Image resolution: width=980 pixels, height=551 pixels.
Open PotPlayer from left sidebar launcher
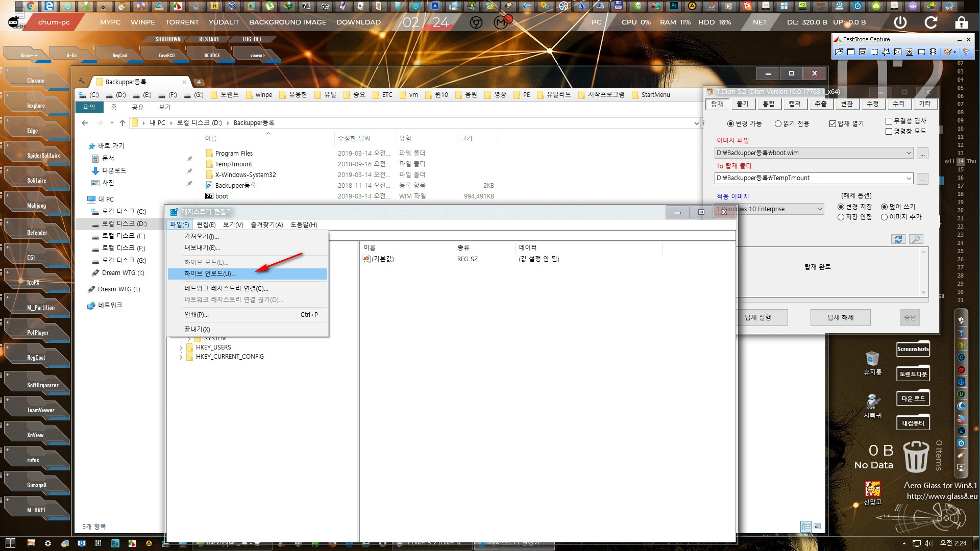point(38,333)
